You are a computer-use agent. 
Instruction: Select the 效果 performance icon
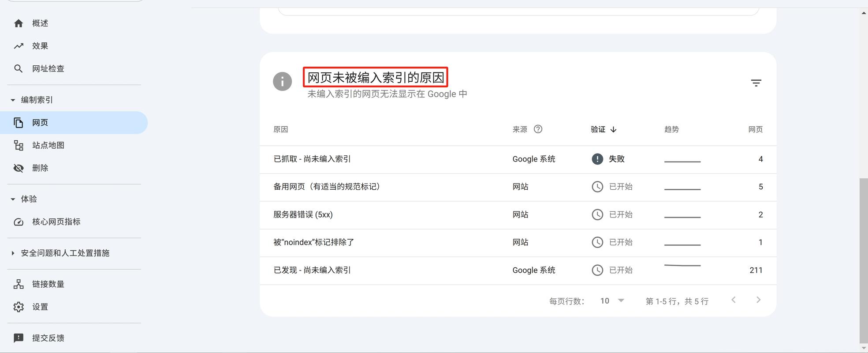19,45
